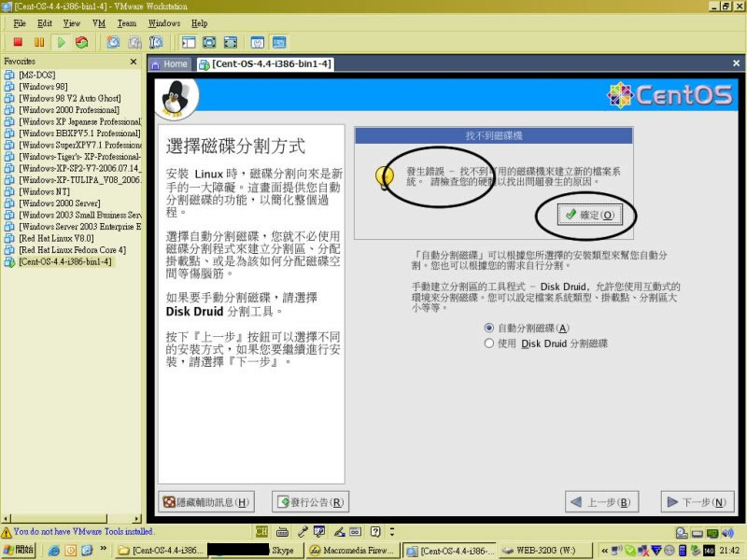Close the Favorites panel

click(134, 62)
